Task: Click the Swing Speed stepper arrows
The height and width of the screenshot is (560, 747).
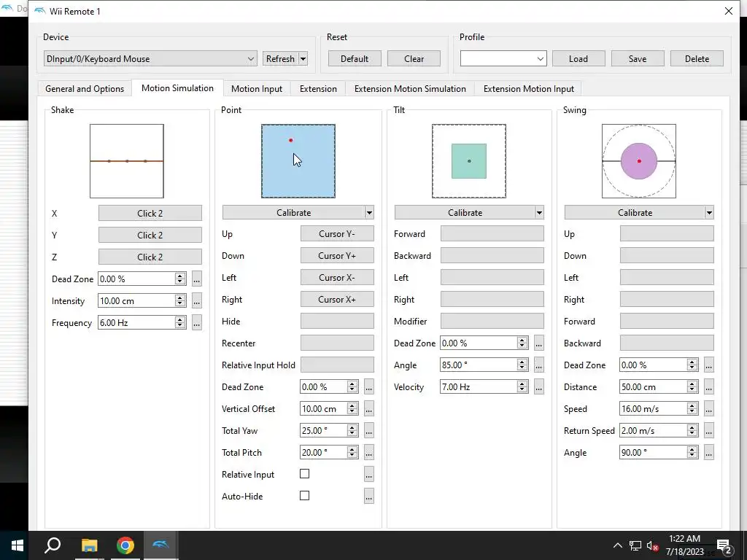Action: pyautogui.click(x=692, y=409)
